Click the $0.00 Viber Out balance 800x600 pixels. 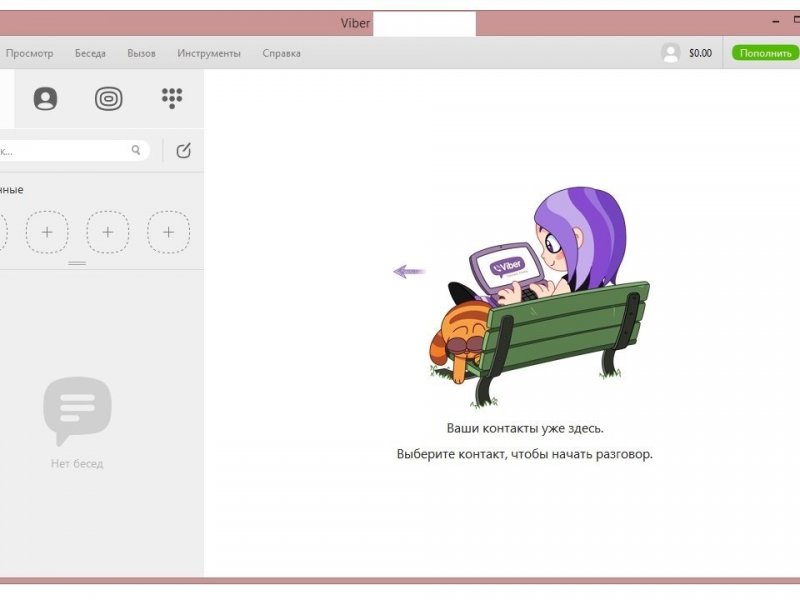[x=700, y=53]
